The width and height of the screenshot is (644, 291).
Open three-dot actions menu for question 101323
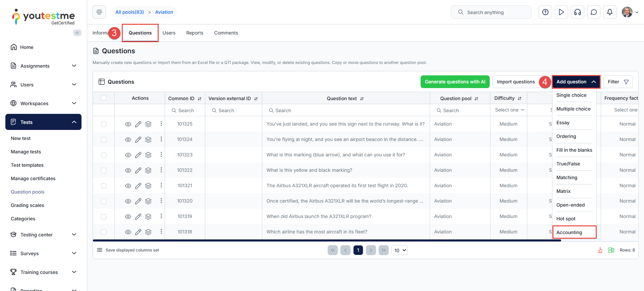[161, 155]
